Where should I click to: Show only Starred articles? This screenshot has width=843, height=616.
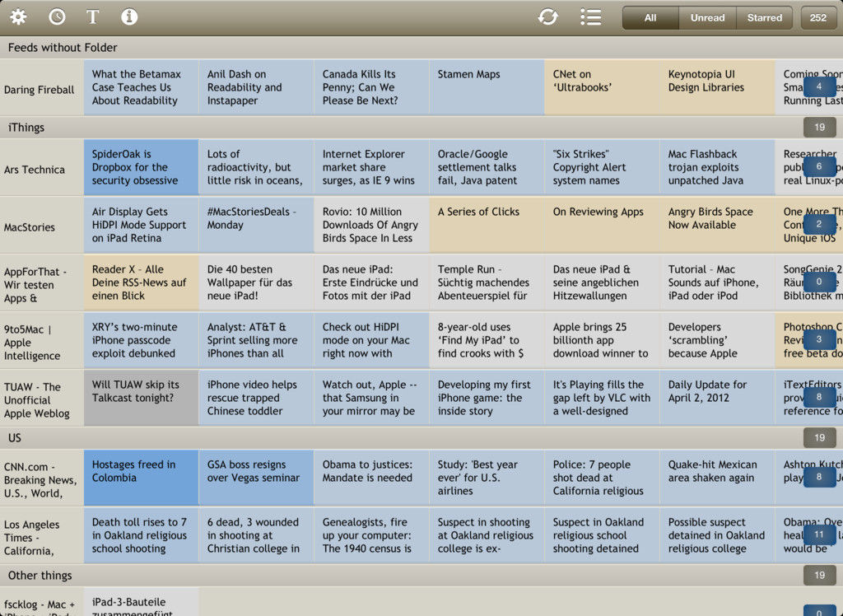click(x=765, y=18)
